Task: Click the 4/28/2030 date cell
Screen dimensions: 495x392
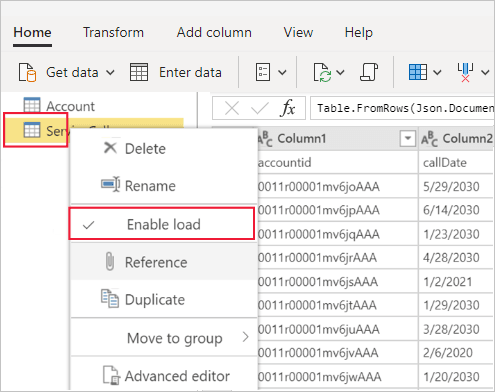Action: click(456, 258)
